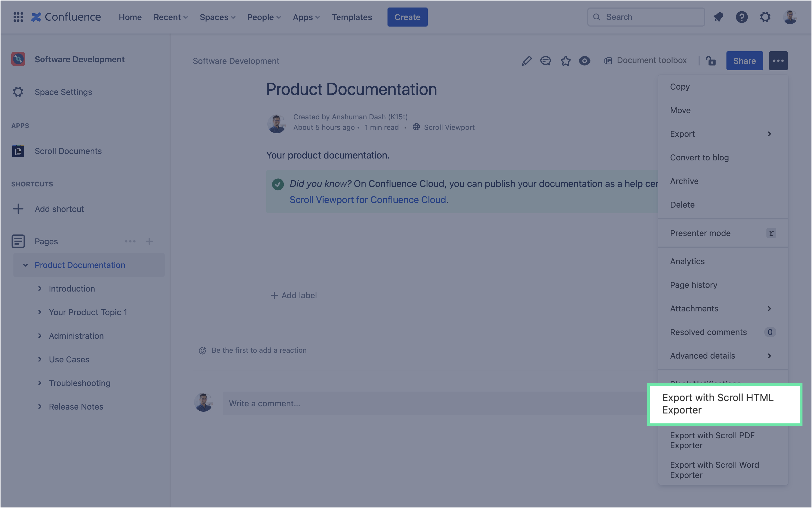812x508 pixels.
Task: Star this page as favorite
Action: click(566, 61)
